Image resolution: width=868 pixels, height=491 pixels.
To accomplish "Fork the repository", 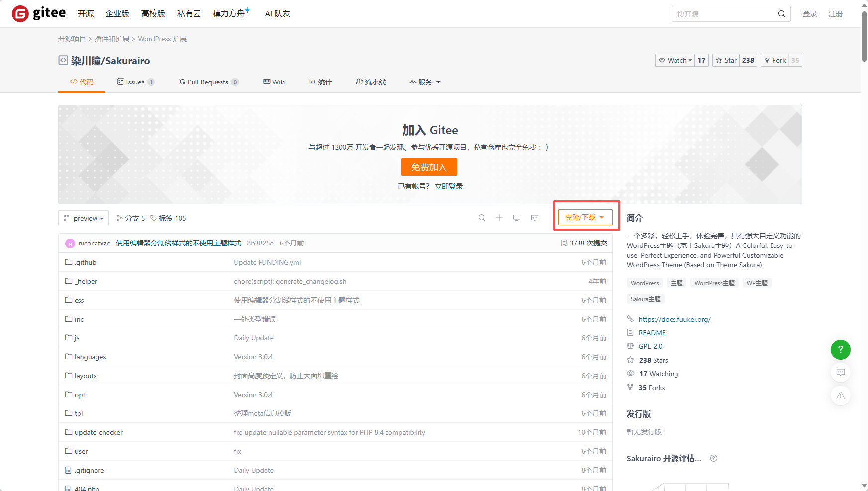I will (x=775, y=60).
